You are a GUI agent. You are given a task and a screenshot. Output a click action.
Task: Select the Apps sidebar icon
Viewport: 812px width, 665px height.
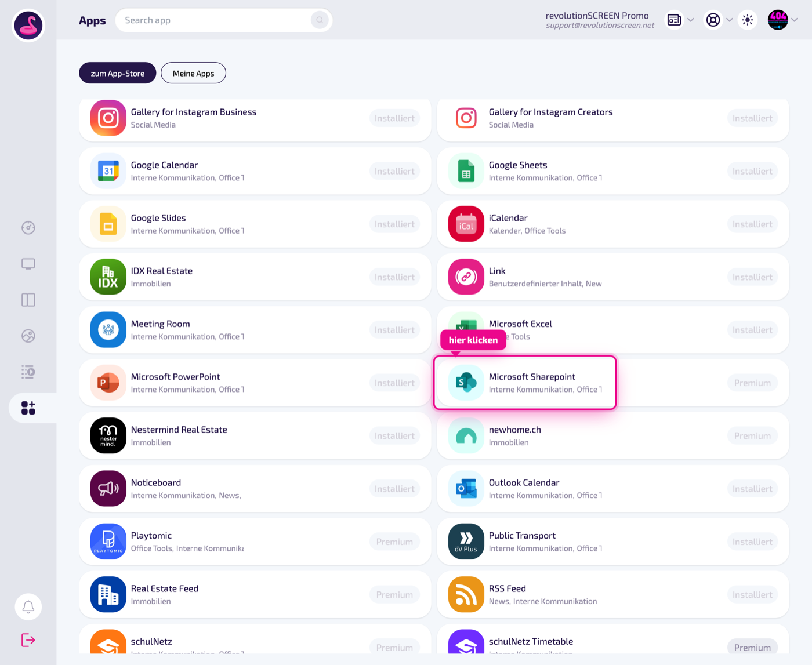[x=28, y=408]
